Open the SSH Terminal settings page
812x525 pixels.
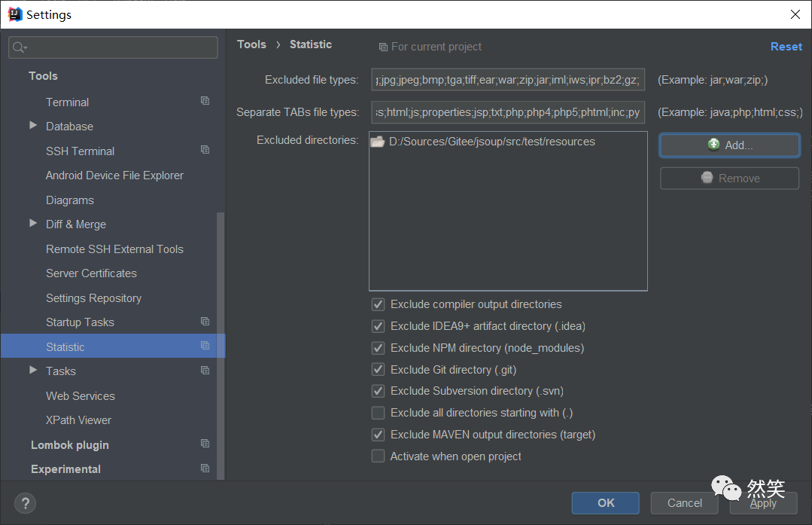[81, 151]
